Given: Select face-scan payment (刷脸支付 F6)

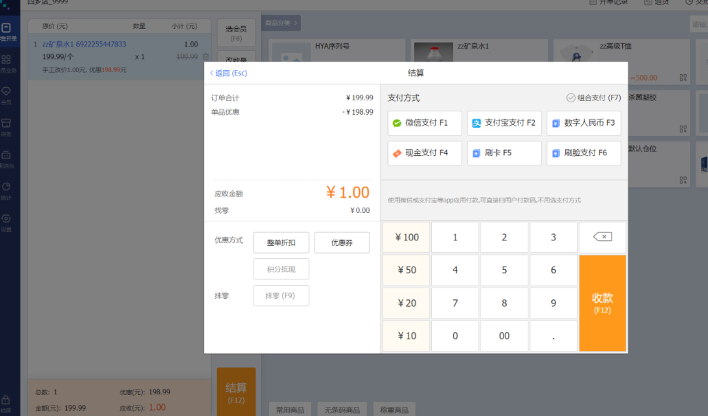Looking at the screenshot, I should click(584, 153).
